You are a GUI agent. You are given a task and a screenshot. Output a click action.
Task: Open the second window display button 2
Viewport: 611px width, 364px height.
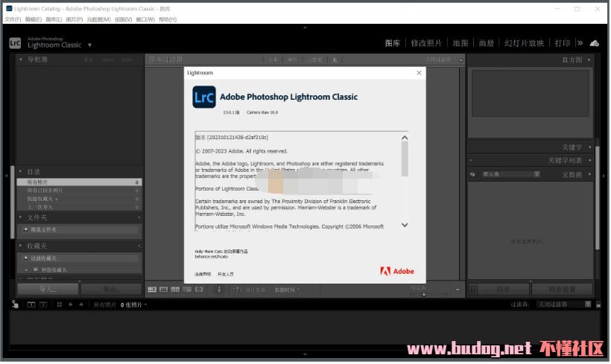[x=44, y=305]
